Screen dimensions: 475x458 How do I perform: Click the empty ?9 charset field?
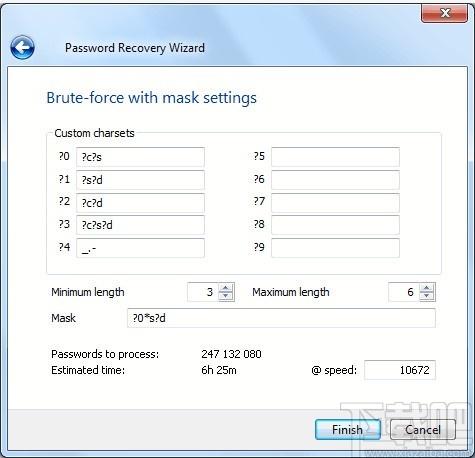[335, 248]
